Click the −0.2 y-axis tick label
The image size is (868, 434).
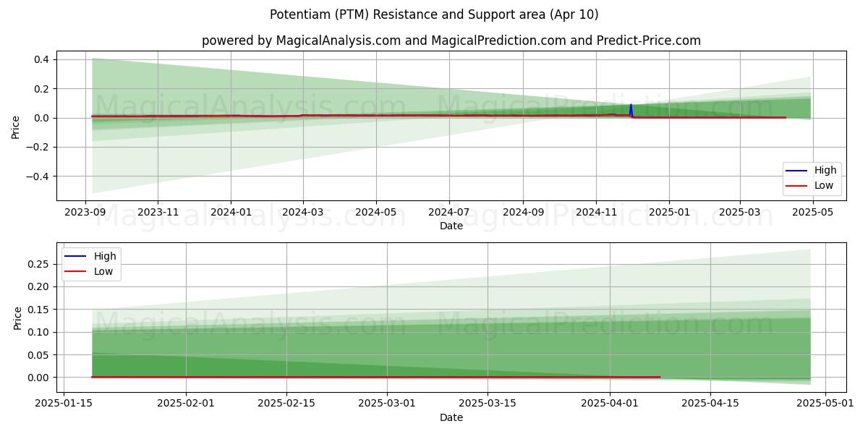coord(38,148)
